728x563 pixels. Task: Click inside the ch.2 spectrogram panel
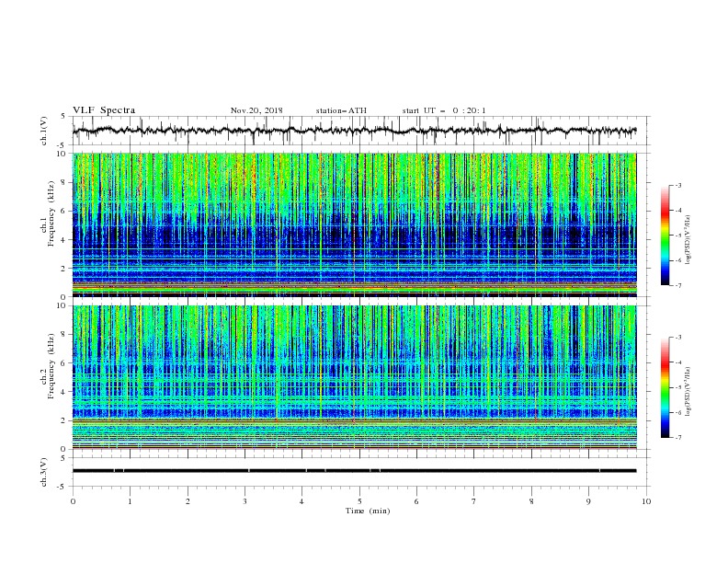point(354,377)
